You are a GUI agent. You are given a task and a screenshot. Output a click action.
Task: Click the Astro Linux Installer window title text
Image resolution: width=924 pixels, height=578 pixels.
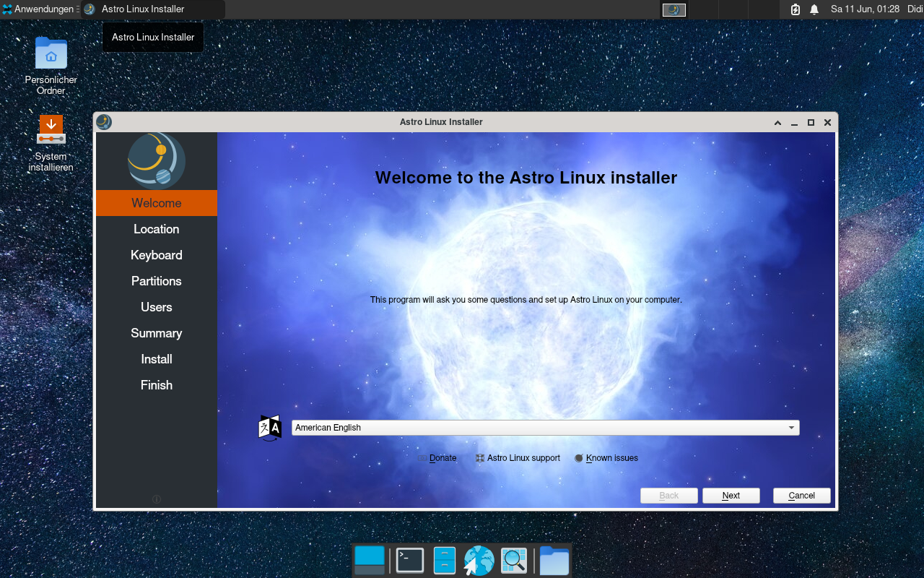tap(441, 122)
